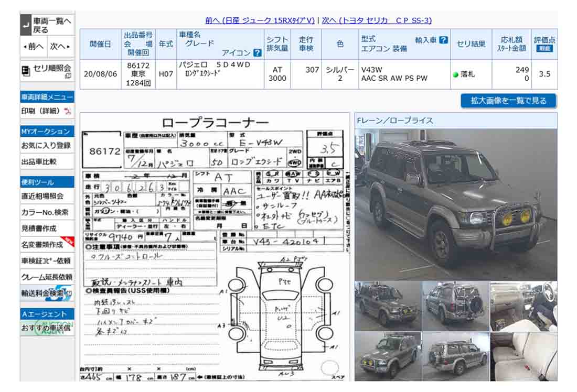
Task: Open the rear spare-tire thumbnail in top row
Action: (x=456, y=307)
